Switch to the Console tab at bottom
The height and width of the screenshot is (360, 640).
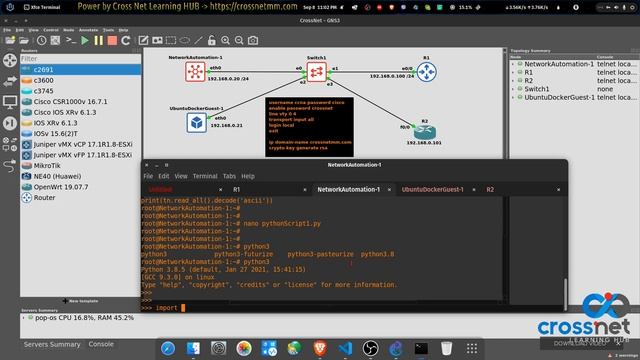click(x=101, y=344)
